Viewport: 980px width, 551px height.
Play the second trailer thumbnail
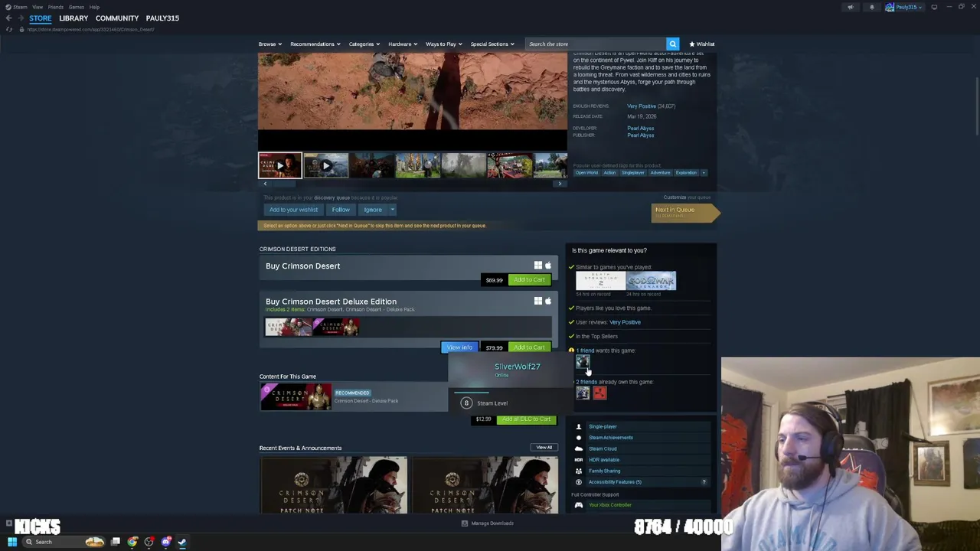tap(325, 165)
